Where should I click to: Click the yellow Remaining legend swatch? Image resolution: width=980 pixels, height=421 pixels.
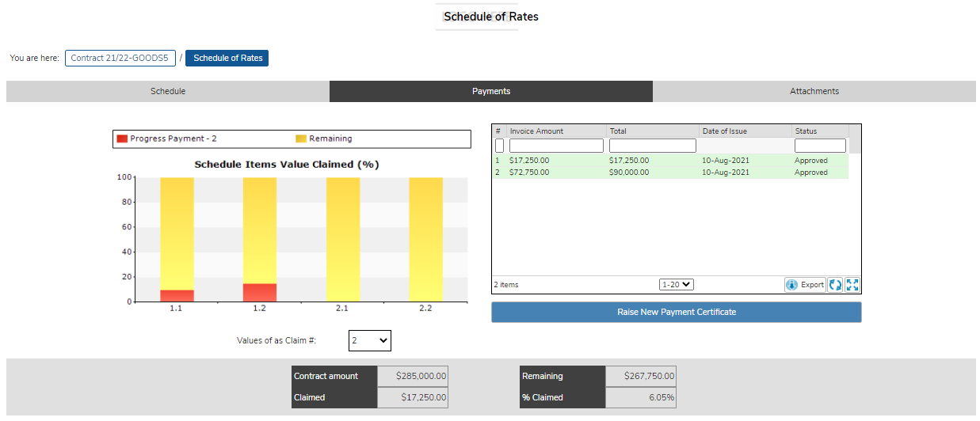301,138
